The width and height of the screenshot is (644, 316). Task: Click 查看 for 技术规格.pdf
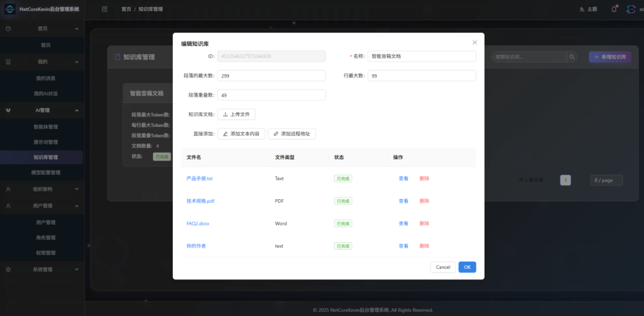pyautogui.click(x=403, y=201)
